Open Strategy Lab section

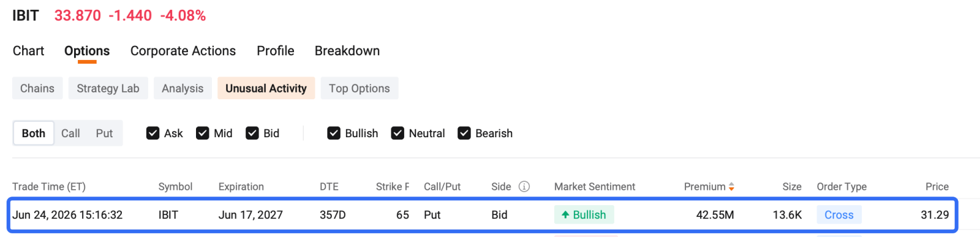point(108,88)
